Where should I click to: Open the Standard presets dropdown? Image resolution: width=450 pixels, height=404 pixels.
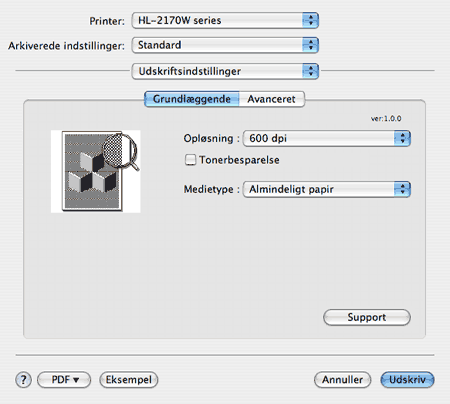225,45
